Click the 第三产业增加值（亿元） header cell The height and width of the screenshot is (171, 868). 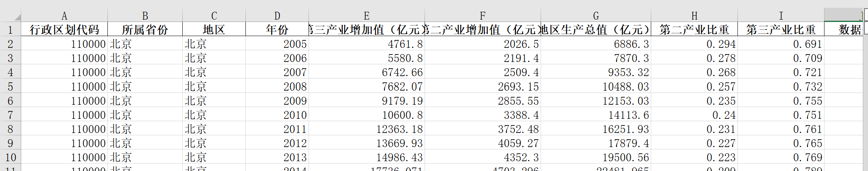click(x=367, y=29)
